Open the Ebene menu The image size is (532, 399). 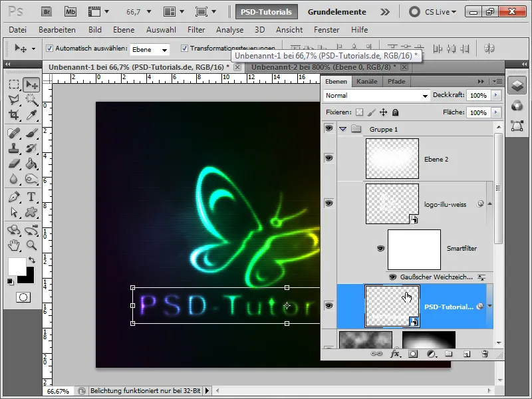124,30
